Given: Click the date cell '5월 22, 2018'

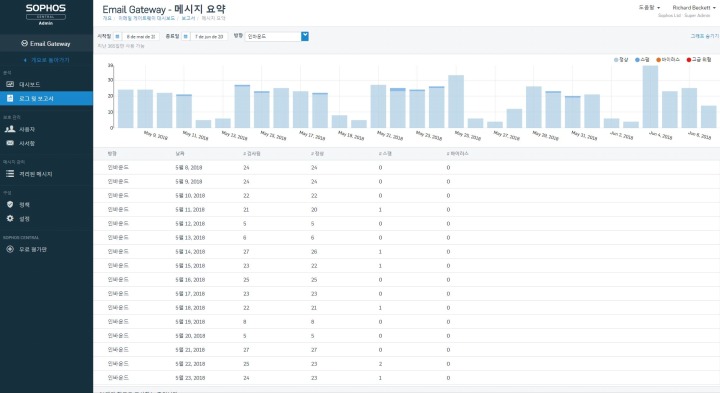Looking at the screenshot, I should point(190,364).
